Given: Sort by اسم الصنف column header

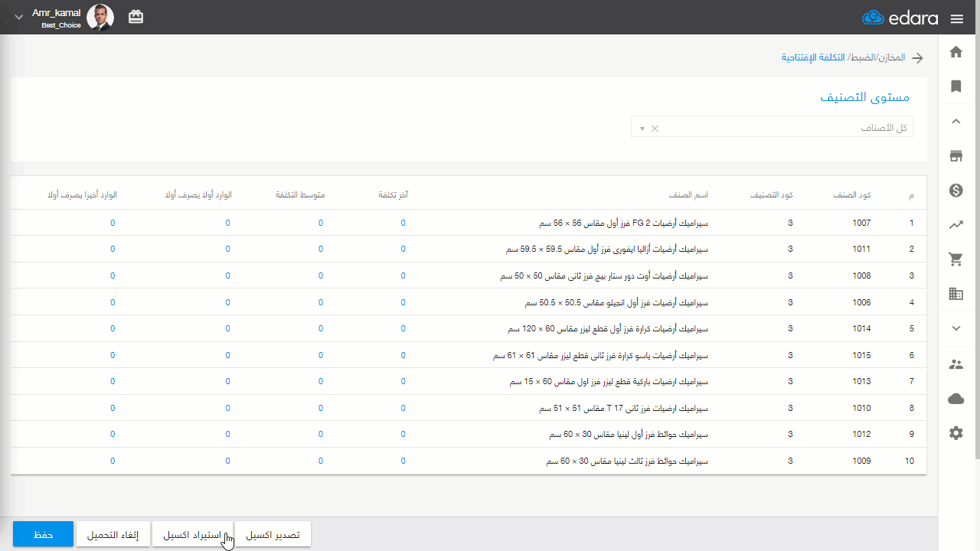Looking at the screenshot, I should [x=688, y=195].
